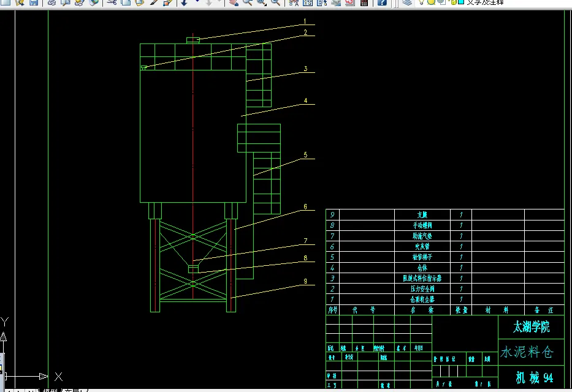Viewport: 572px width, 392px height.
Task: Open a drawing file via Open icon
Action: (x=20, y=2)
